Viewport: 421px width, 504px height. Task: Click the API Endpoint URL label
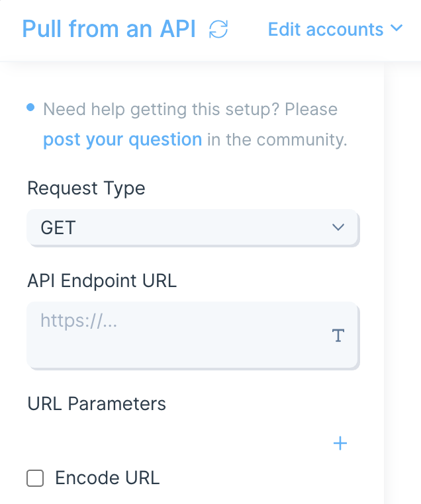pos(102,280)
